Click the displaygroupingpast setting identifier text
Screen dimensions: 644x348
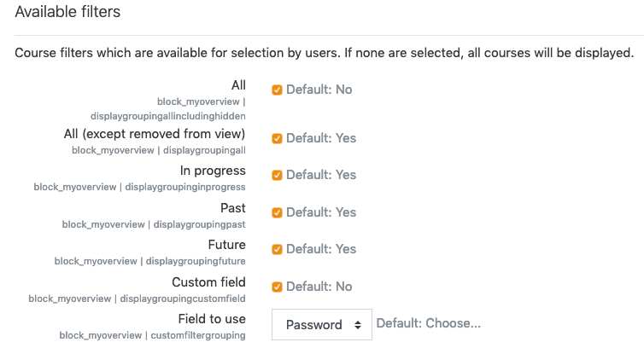click(x=199, y=224)
